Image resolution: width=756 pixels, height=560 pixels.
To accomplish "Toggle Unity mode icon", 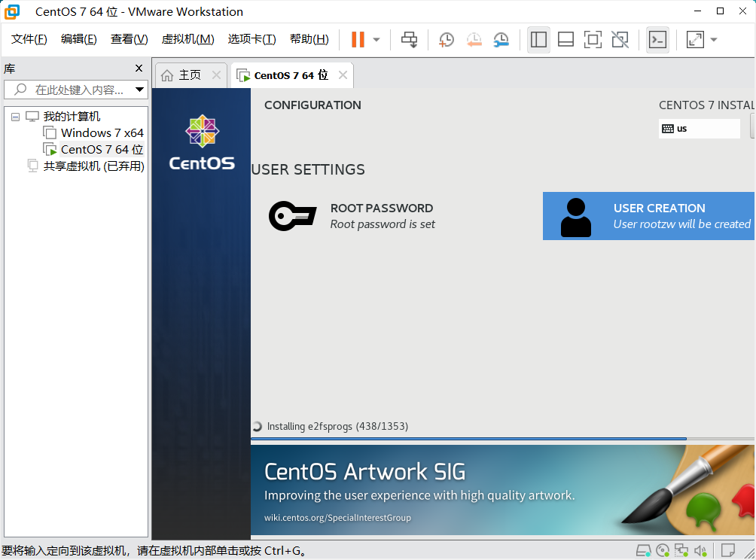I will pos(620,40).
